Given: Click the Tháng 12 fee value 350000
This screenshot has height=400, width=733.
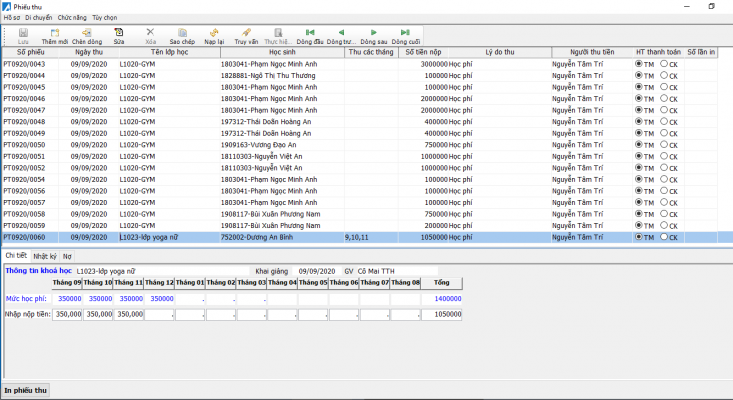Looking at the screenshot, I should (x=159, y=299).
